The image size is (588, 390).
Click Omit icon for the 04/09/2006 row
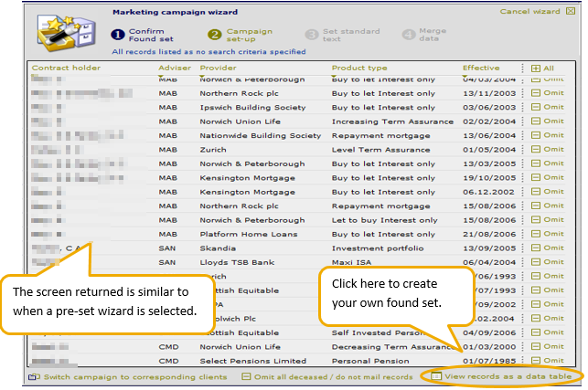tap(536, 332)
